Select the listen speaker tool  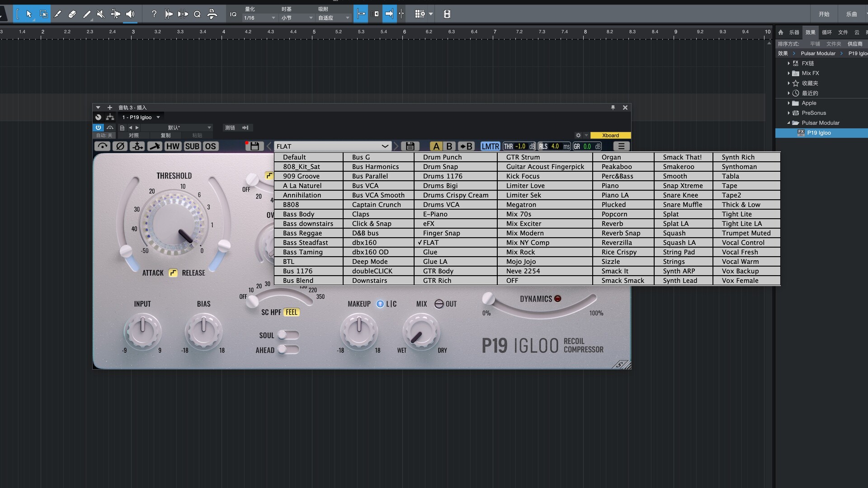click(130, 14)
